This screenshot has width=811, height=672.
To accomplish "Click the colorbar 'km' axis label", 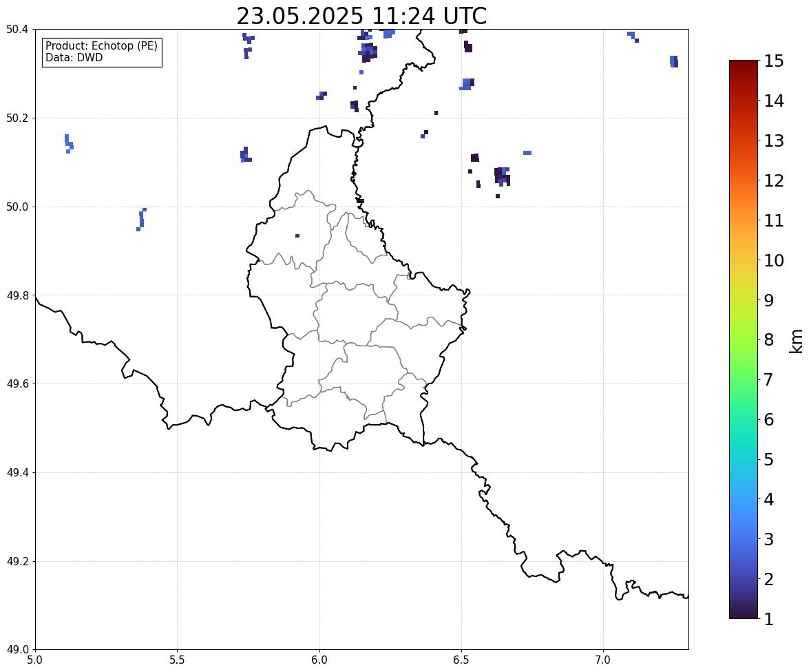I will tap(796, 341).
